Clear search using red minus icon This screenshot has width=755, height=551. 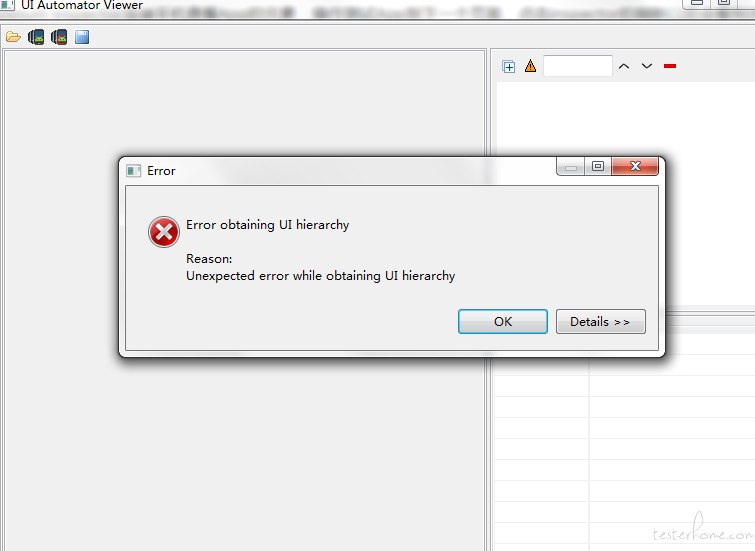tap(670, 66)
